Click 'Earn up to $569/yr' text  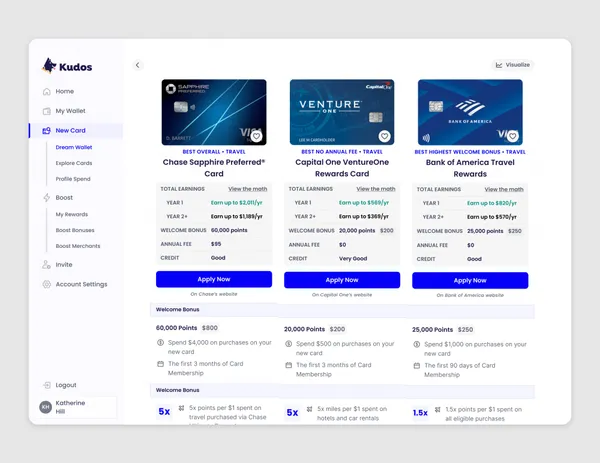pos(364,202)
